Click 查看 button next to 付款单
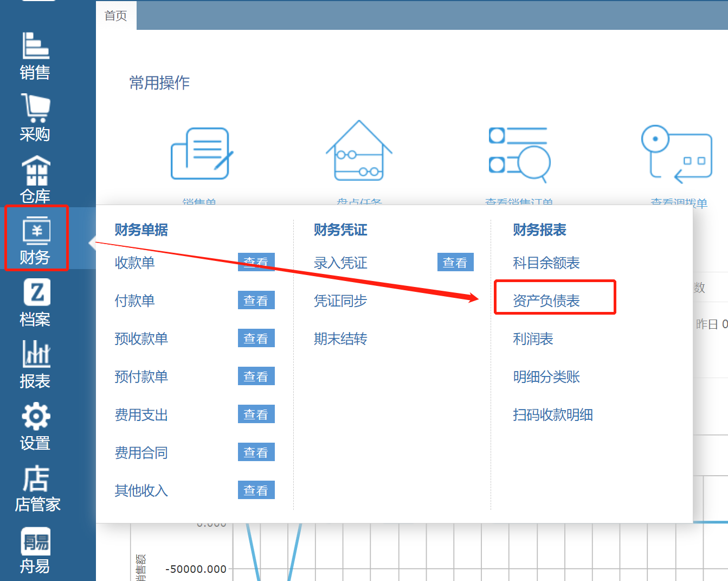Image resolution: width=728 pixels, height=581 pixels. 256,300
